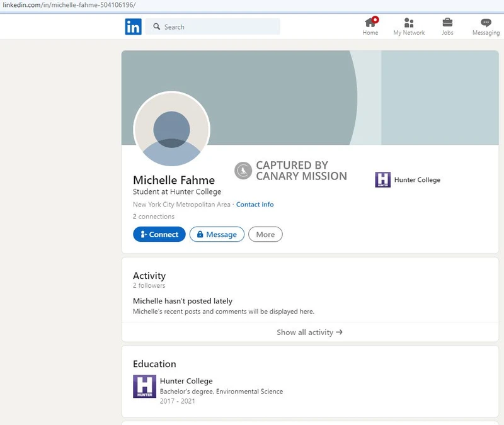
Task: Select 'Michelle hasn't posted lately' text
Action: coord(183,301)
